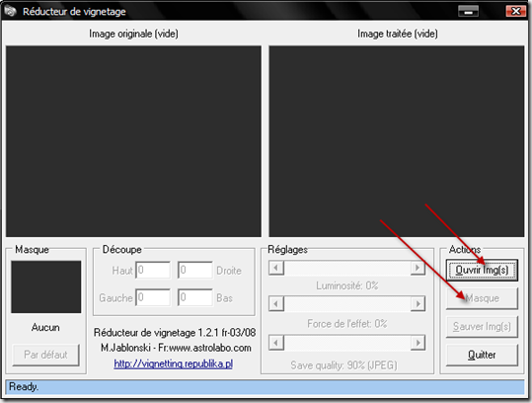Image resolution: width=532 pixels, height=403 pixels.
Task: Click Save quality slider left arrow
Action: click(x=276, y=343)
